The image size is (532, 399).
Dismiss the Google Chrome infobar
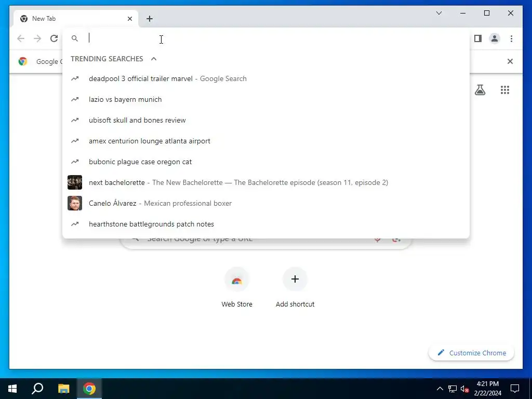(x=510, y=61)
